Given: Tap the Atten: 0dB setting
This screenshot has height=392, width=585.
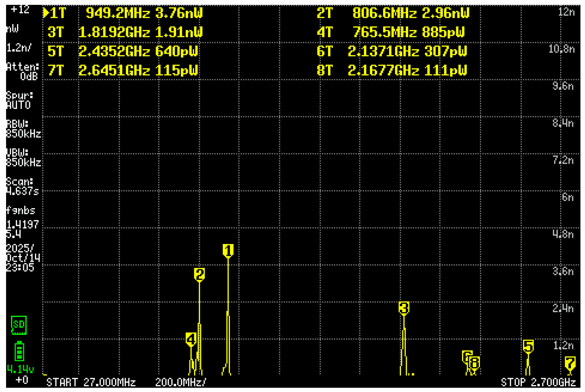Looking at the screenshot, I should click(23, 71).
